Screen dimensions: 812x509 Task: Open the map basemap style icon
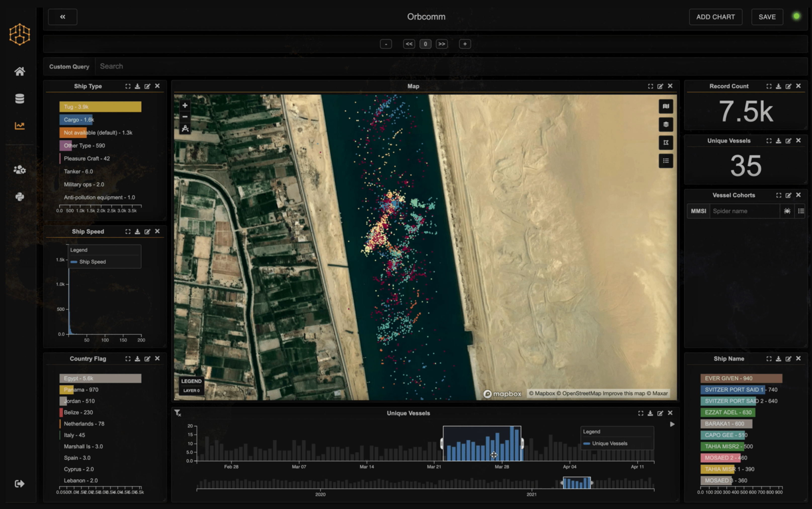point(666,106)
